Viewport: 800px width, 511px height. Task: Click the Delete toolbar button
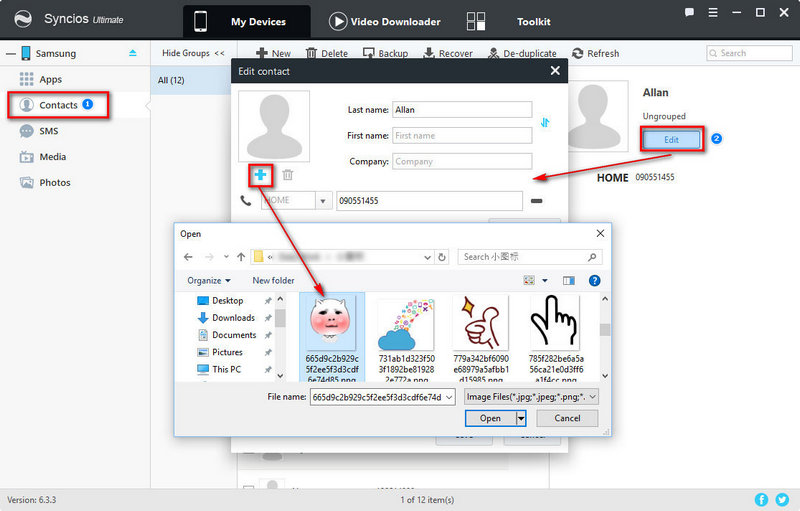[327, 53]
